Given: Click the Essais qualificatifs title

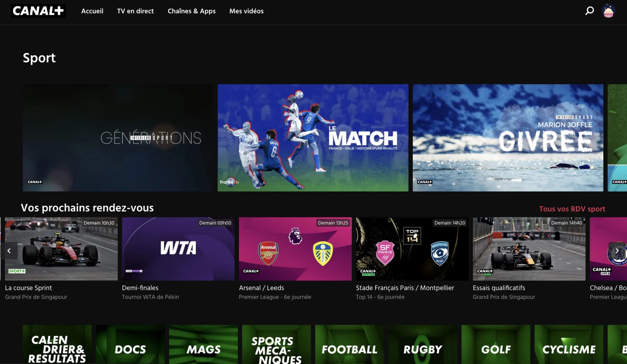Looking at the screenshot, I should (x=499, y=288).
